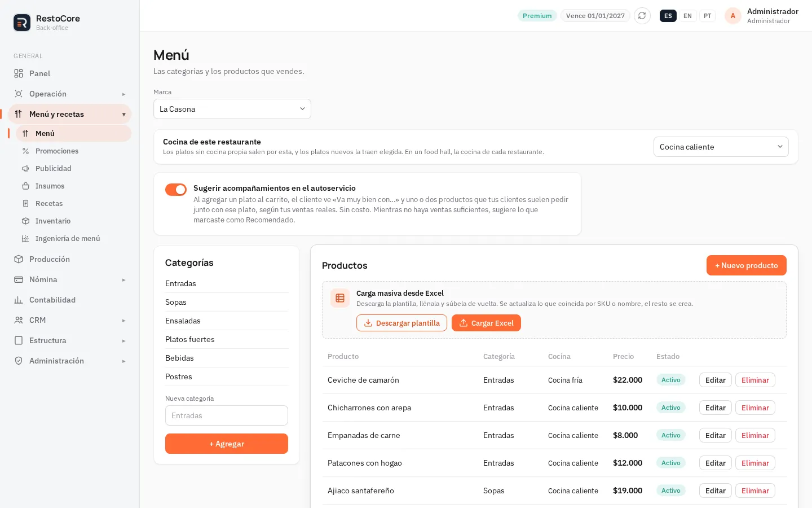812x508 pixels.
Task: Open the Cocina caliente kitchen dropdown
Action: [x=721, y=147]
